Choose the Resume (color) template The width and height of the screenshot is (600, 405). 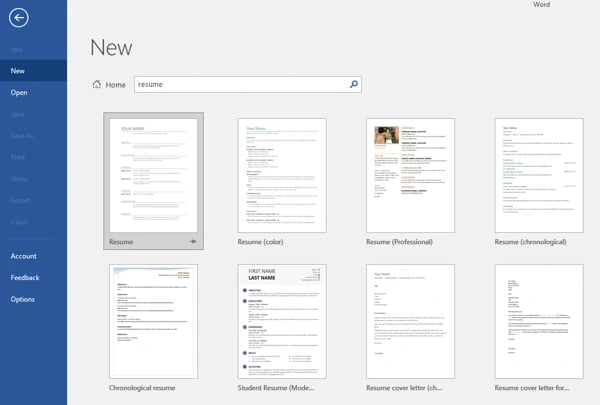pyautogui.click(x=283, y=174)
